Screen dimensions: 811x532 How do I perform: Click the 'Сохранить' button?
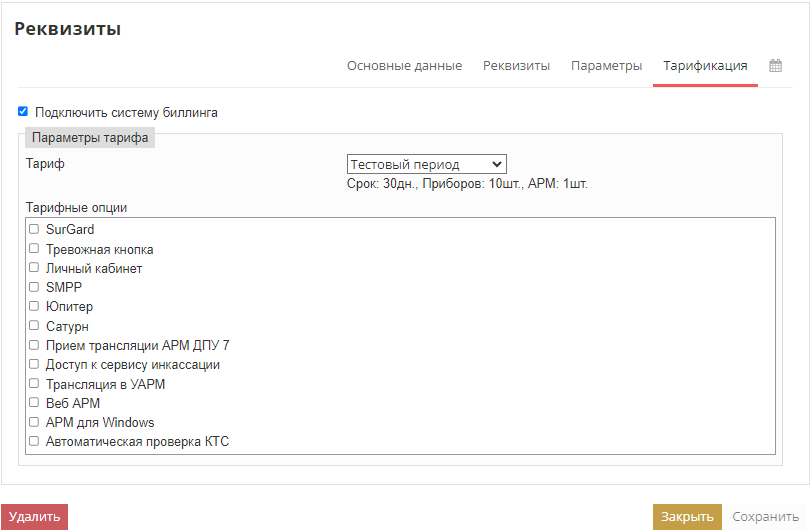pos(765,516)
